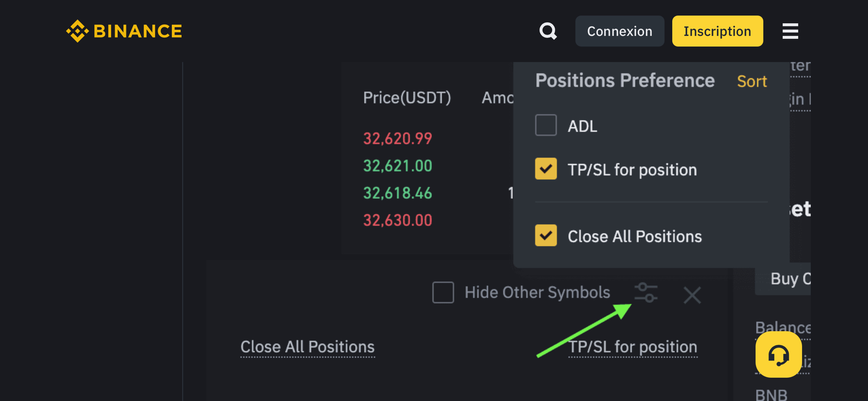Click the Binance logo
868x401 pixels.
point(124,31)
